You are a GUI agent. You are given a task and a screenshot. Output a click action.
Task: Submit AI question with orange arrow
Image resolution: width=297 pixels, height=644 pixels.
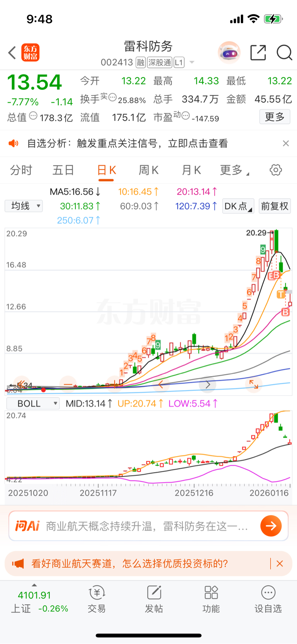tap(271, 526)
